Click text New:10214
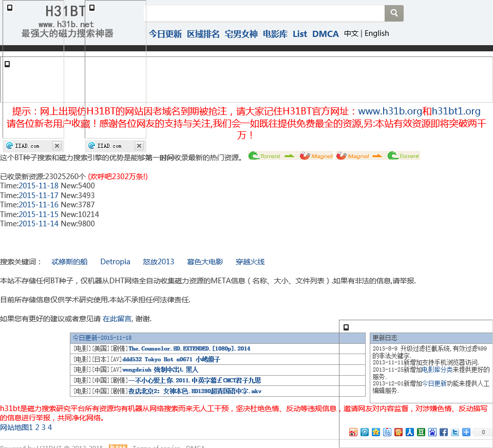Viewport: 493px width, 448px height. click(80, 215)
